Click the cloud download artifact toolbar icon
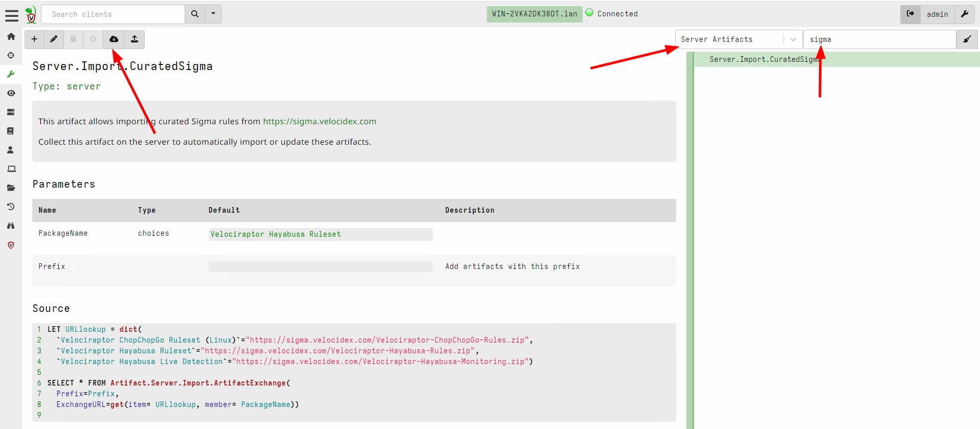 114,39
